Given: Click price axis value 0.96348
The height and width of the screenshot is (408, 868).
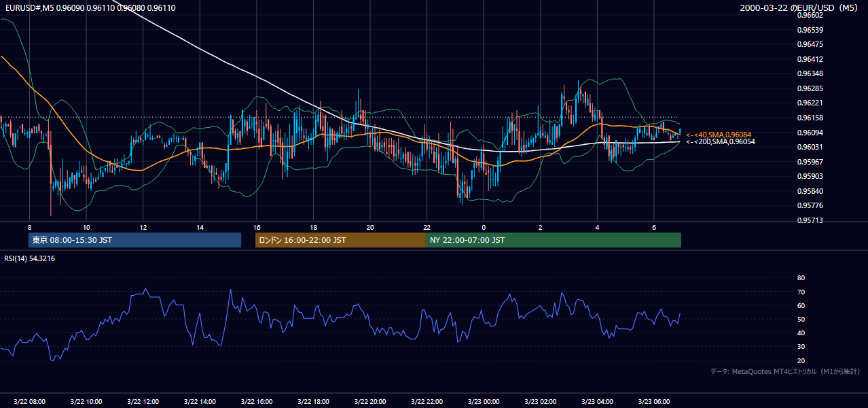Looking at the screenshot, I should (810, 73).
